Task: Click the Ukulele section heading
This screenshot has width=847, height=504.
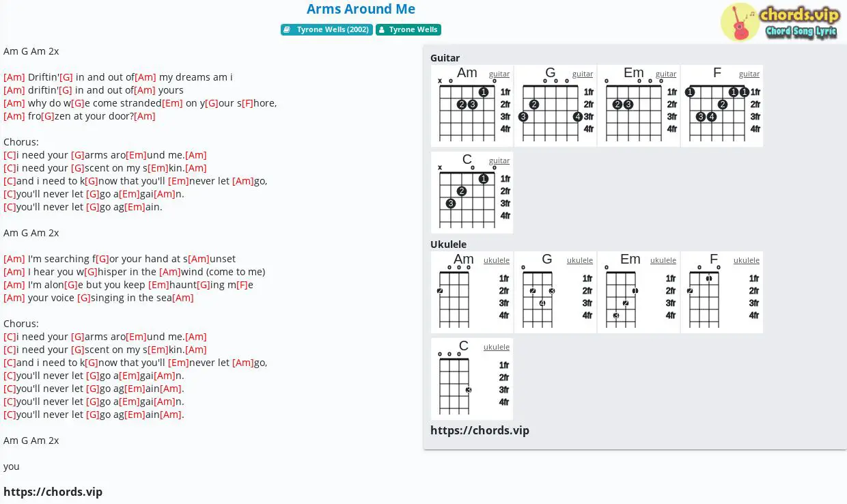Action: tap(449, 244)
